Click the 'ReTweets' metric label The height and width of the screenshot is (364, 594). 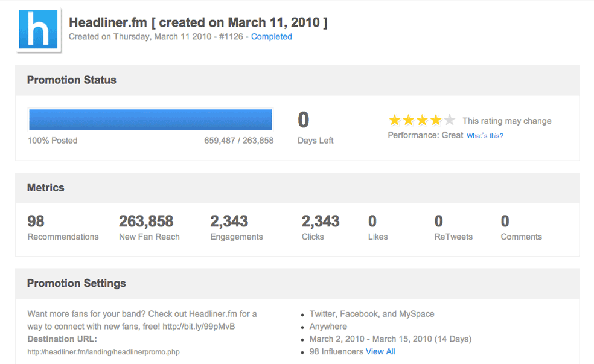(x=453, y=237)
